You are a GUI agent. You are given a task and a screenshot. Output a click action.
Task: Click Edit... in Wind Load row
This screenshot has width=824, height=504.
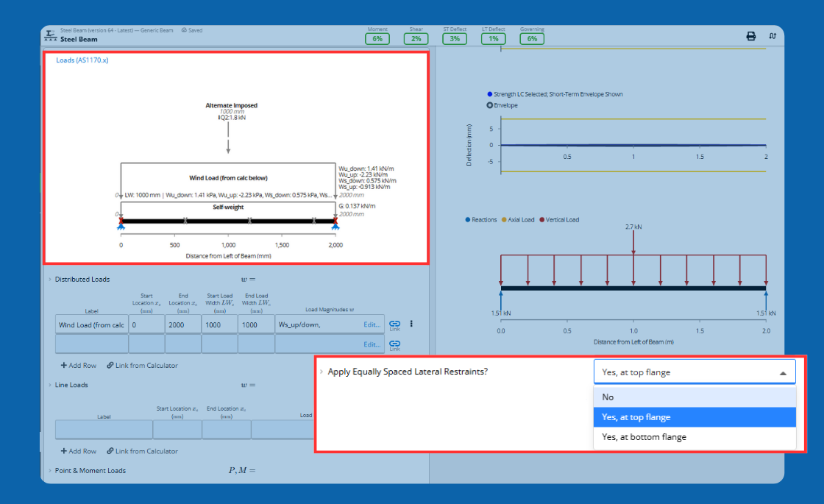point(372,324)
